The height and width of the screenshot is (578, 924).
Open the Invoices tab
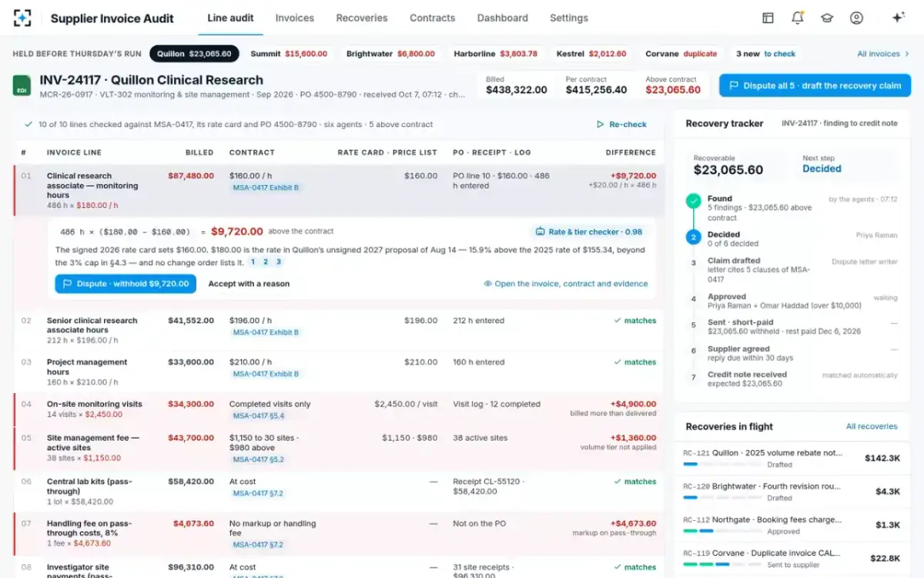(x=295, y=18)
